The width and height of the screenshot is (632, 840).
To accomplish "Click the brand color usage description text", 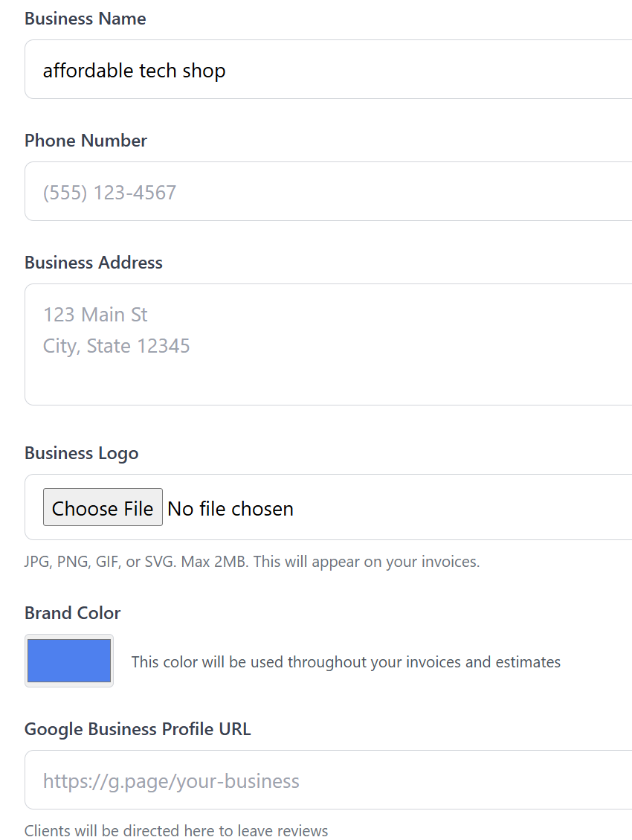I will tap(346, 662).
